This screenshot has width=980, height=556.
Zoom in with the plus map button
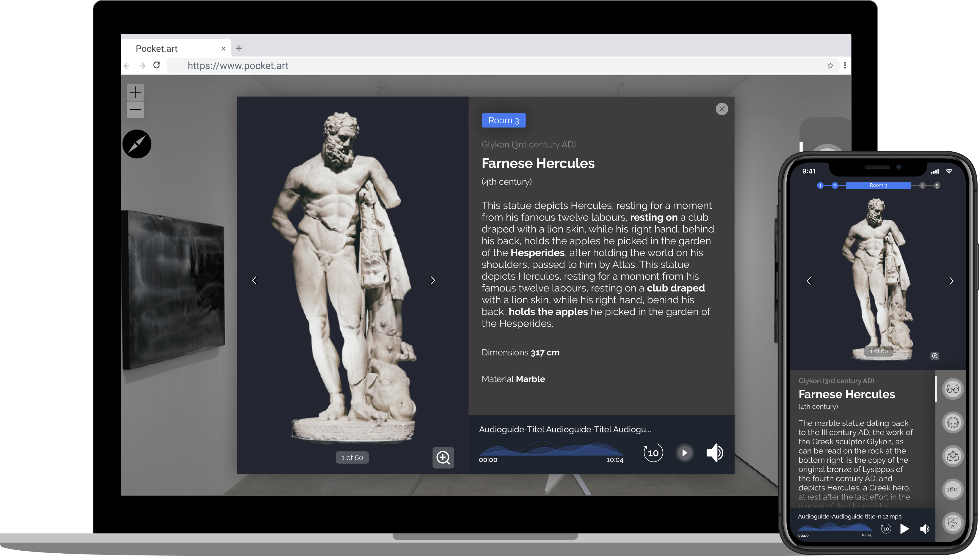135,92
